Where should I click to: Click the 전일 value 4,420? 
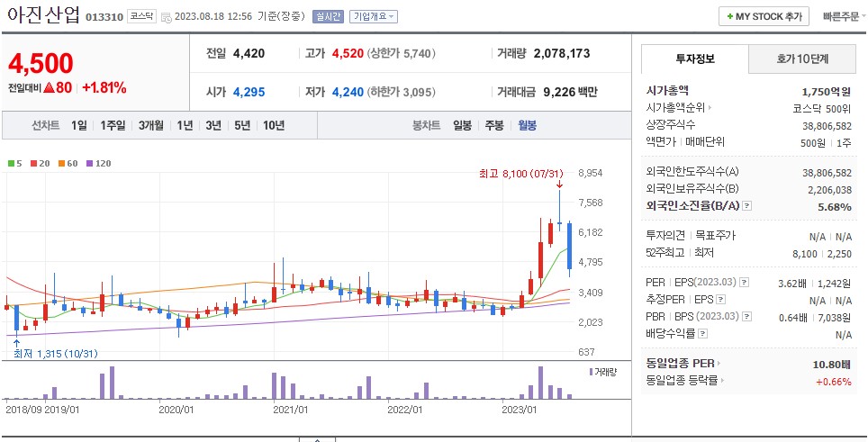(249, 54)
